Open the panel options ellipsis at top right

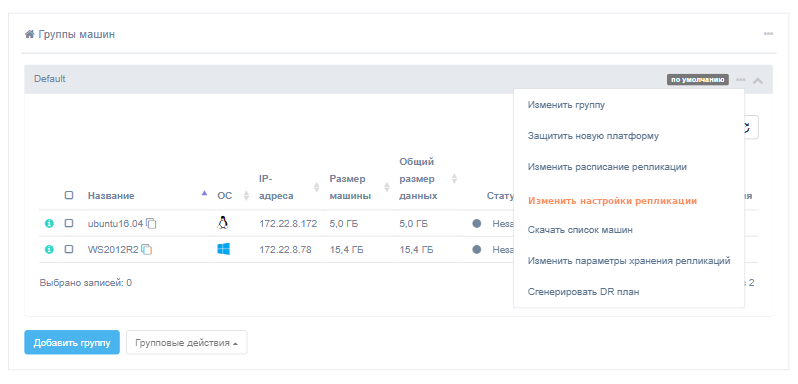point(768,34)
